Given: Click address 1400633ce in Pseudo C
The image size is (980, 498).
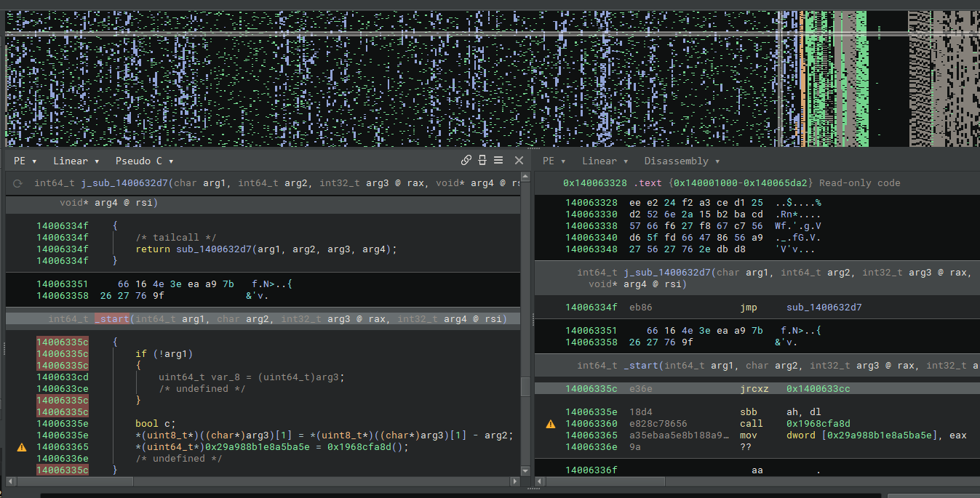Looking at the screenshot, I should click(63, 389).
